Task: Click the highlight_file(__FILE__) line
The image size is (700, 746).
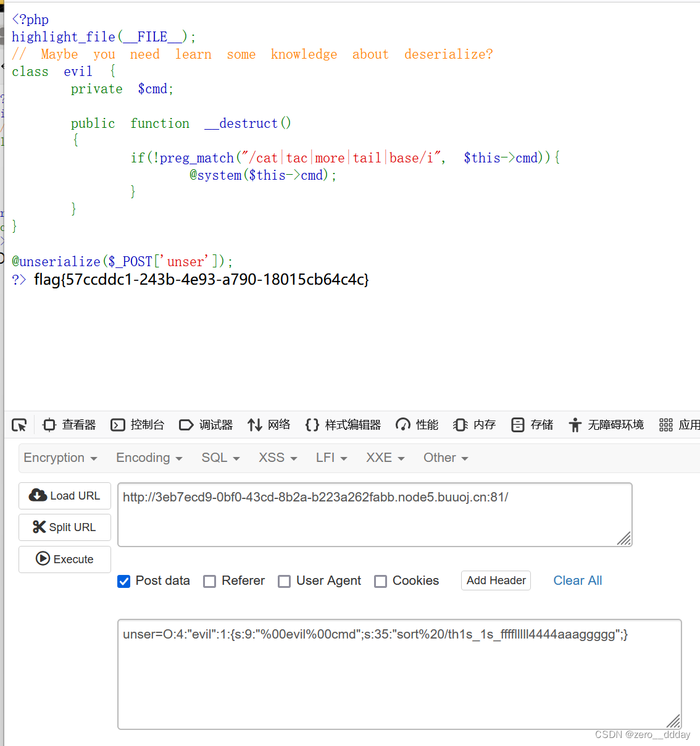Action: coord(104,37)
